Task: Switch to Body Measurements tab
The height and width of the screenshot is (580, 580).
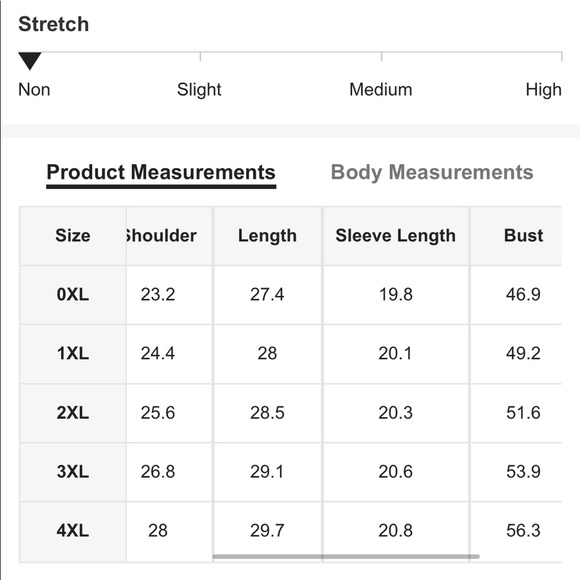Action: pos(432,172)
